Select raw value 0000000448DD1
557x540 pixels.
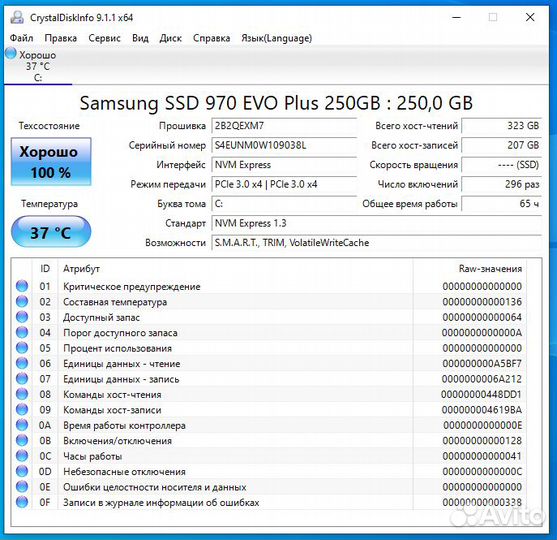tap(481, 395)
